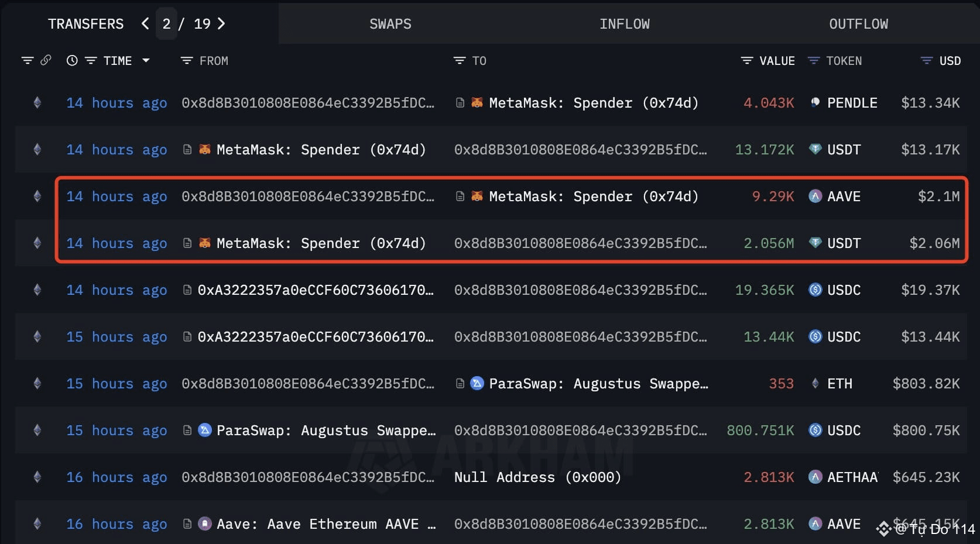980x544 pixels.
Task: Open the 16 hours ago AETHAA time link
Action: 116,477
